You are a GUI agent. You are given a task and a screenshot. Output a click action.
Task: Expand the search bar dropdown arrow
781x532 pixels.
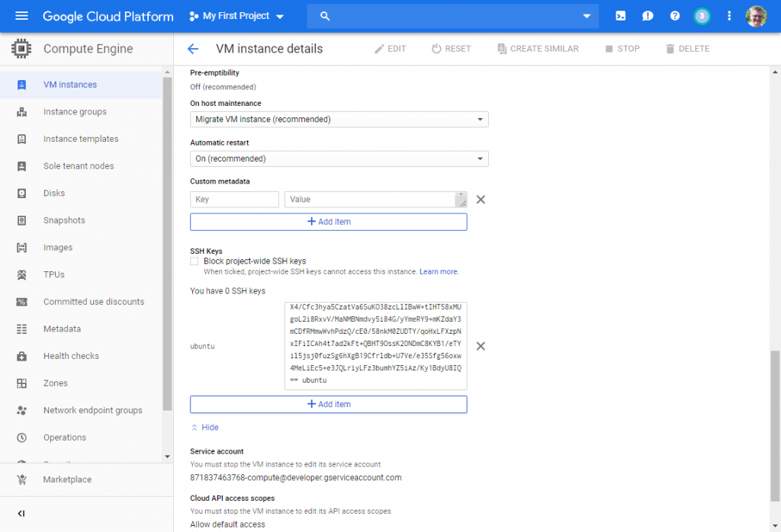coord(587,16)
